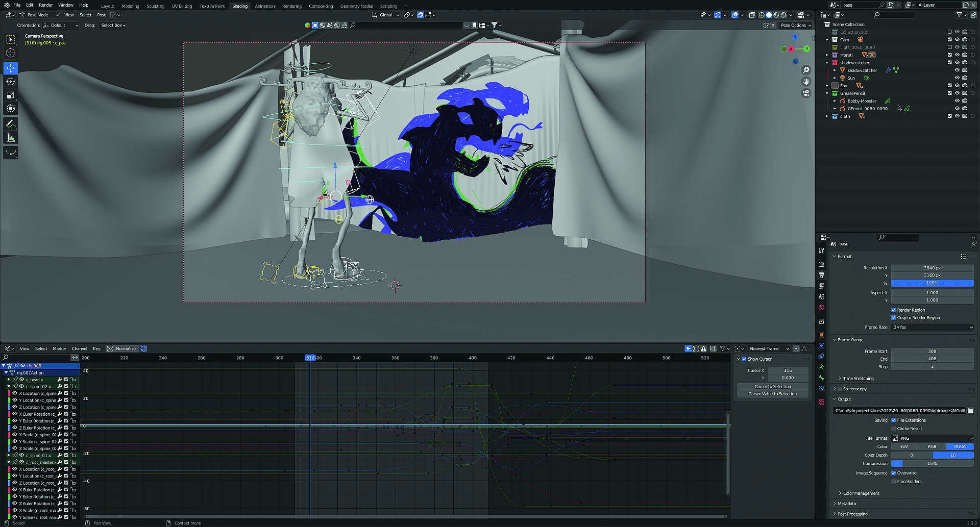Click the Cursor to Selection button

click(x=772, y=386)
